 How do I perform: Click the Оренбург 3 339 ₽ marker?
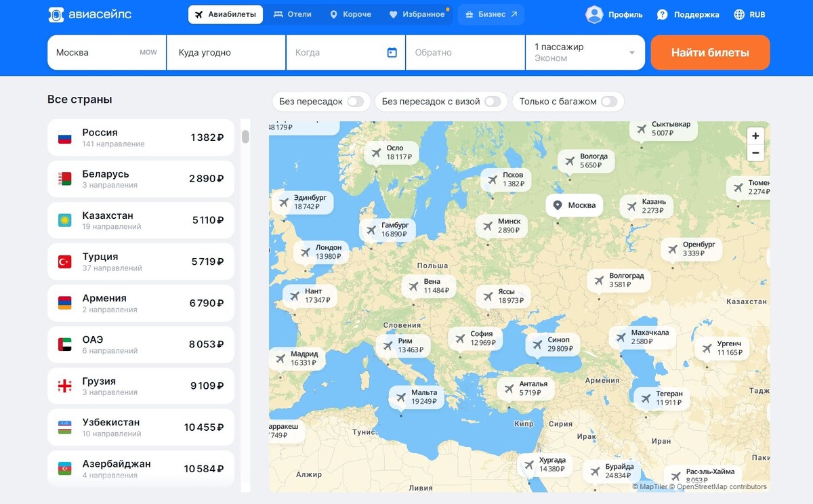(x=692, y=249)
